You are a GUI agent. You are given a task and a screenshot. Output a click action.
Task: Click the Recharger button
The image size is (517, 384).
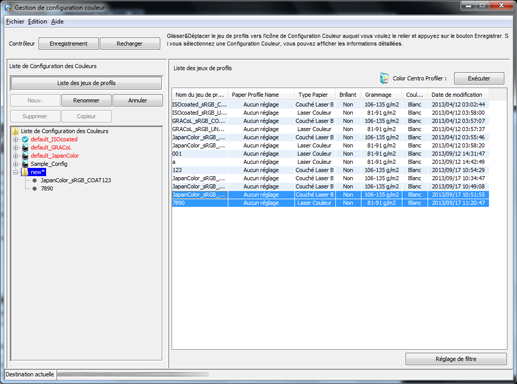(130, 44)
